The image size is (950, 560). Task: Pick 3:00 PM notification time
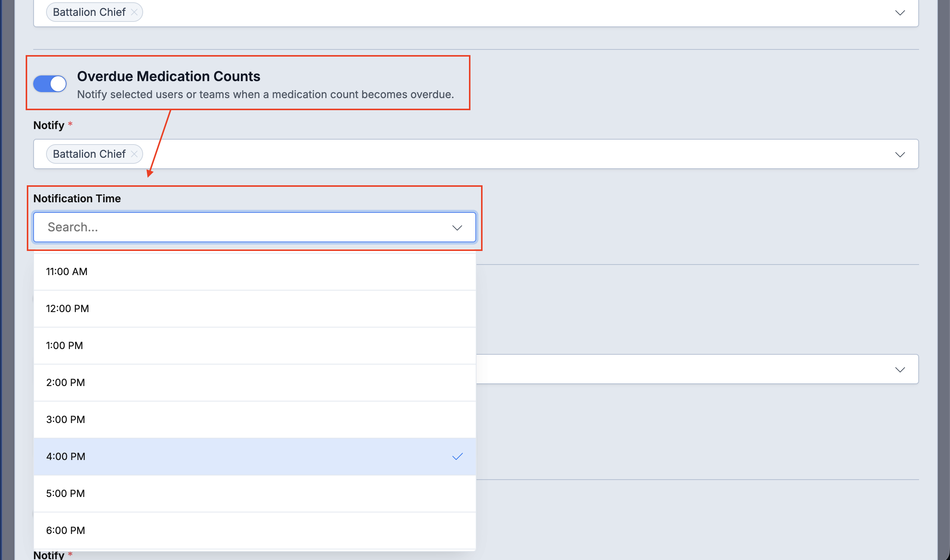pos(254,420)
